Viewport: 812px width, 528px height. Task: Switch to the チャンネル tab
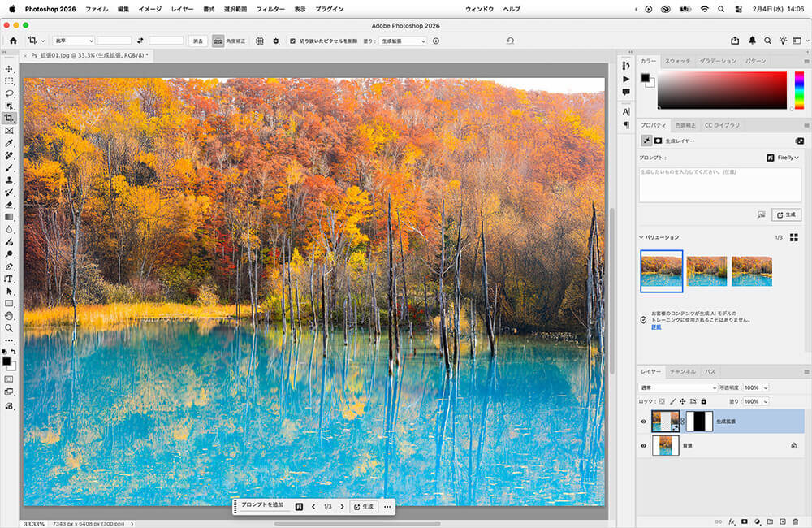click(682, 371)
